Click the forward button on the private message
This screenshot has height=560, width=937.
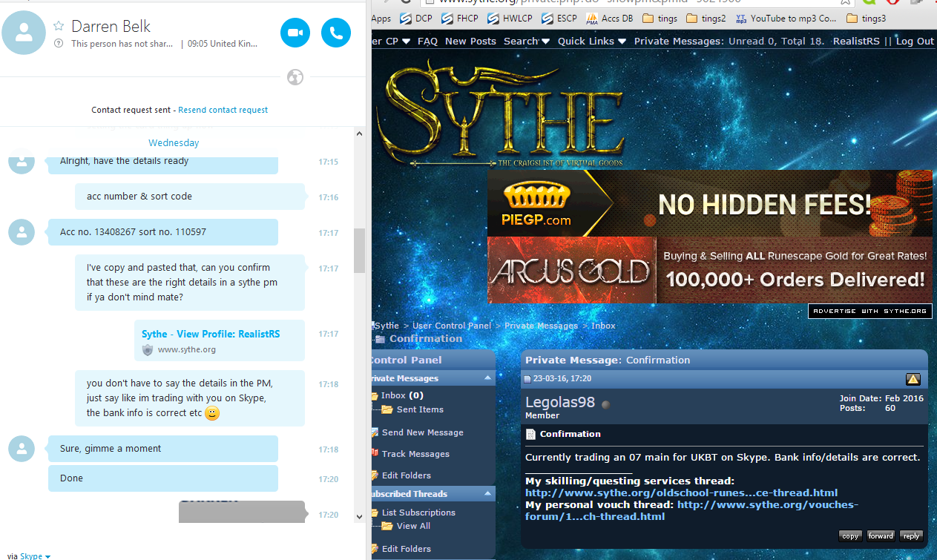click(881, 536)
